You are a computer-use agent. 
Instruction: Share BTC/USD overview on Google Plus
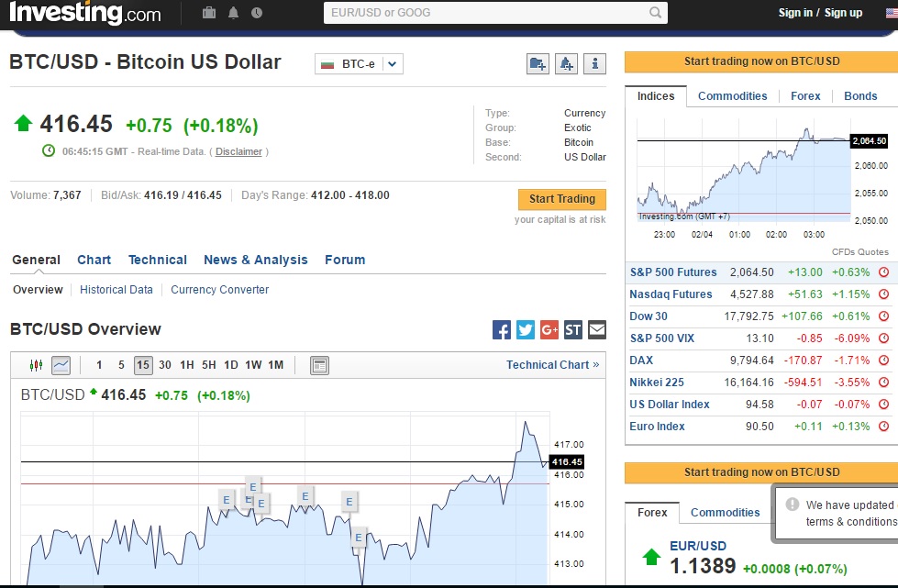[x=549, y=330]
